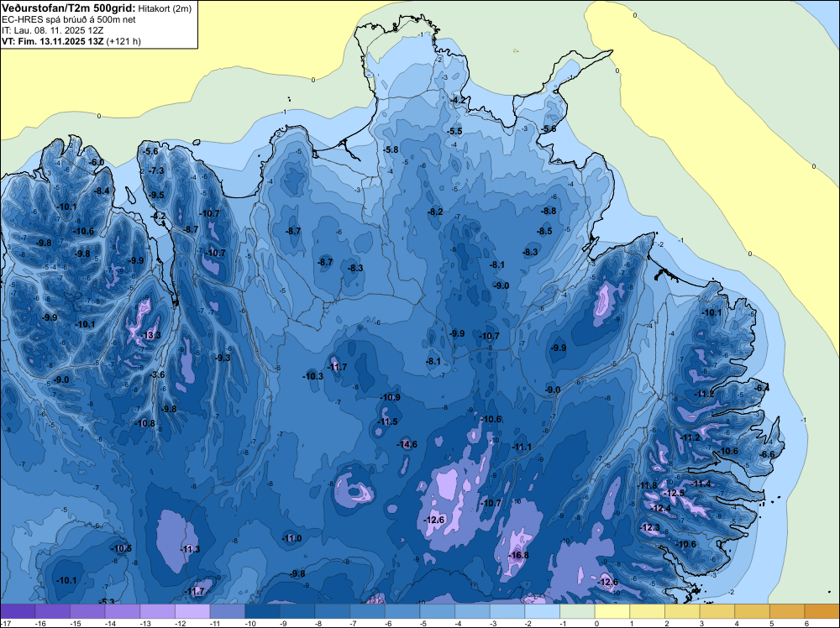The height and width of the screenshot is (628, 840).
Task: Select the -10.3 temperature reading
Action: (x=312, y=376)
